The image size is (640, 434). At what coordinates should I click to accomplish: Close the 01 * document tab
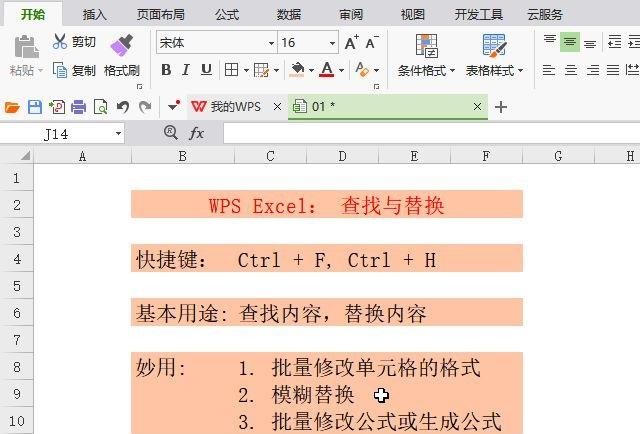(x=477, y=107)
